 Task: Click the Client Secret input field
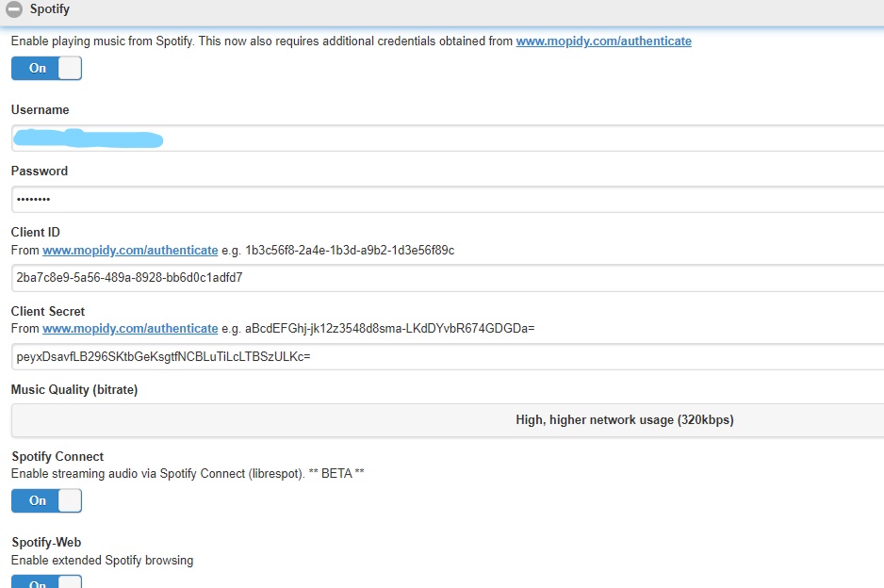coord(448,357)
